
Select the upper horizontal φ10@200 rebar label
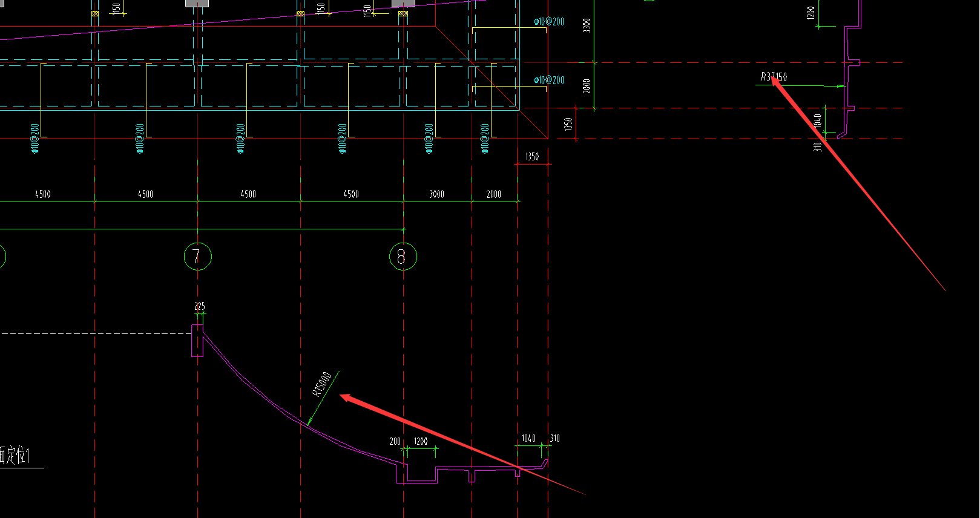[x=549, y=22]
